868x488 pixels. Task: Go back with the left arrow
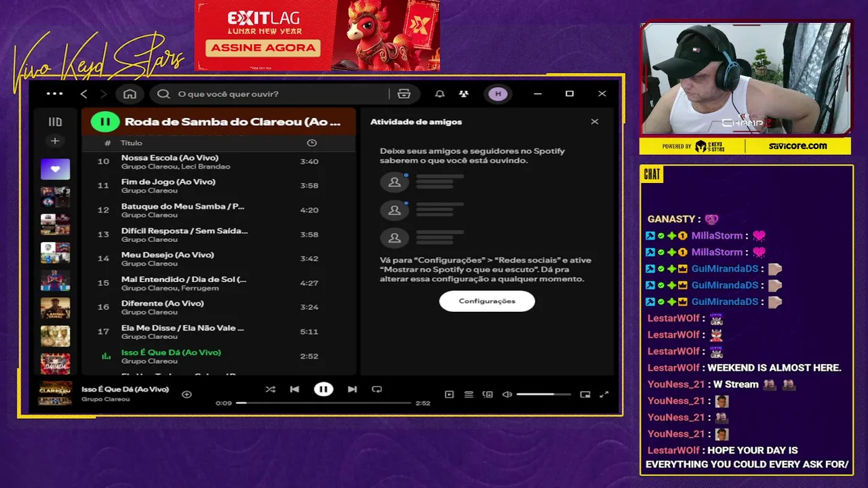click(x=84, y=94)
